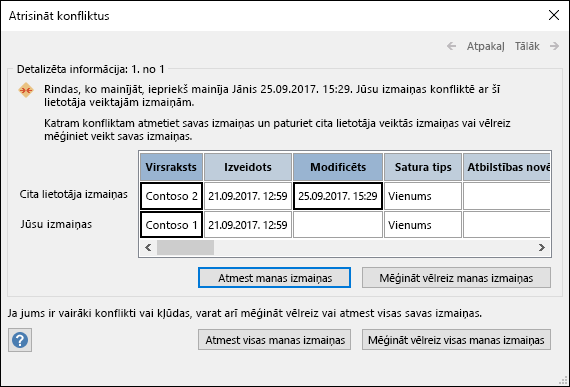Select the Virsraksts column header

pyautogui.click(x=171, y=167)
